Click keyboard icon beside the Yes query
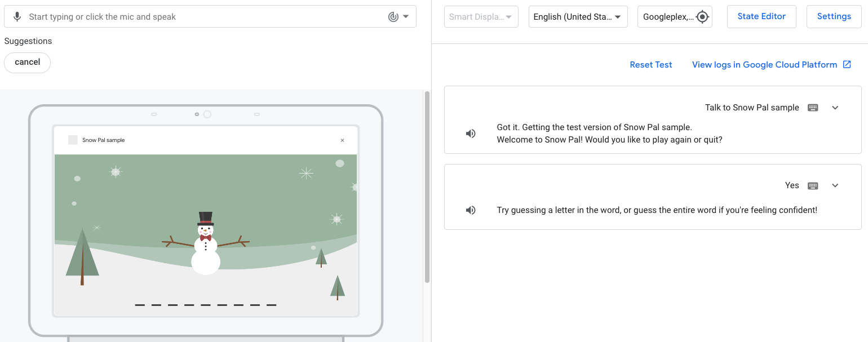Viewport: 868px width, 342px height. [813, 185]
